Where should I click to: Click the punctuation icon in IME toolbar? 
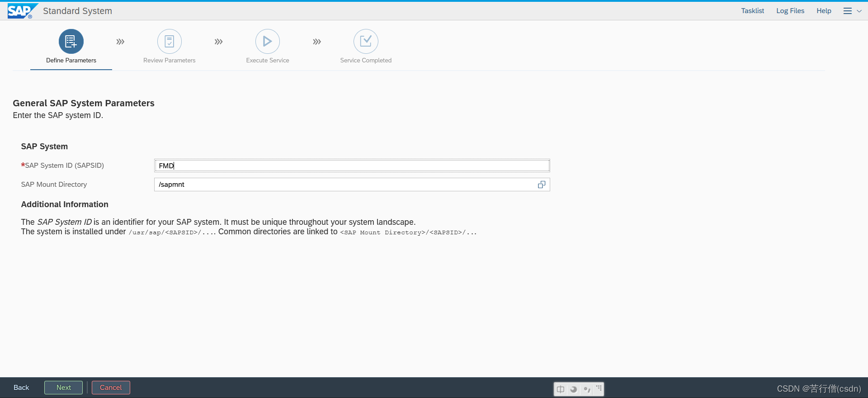(x=587, y=389)
